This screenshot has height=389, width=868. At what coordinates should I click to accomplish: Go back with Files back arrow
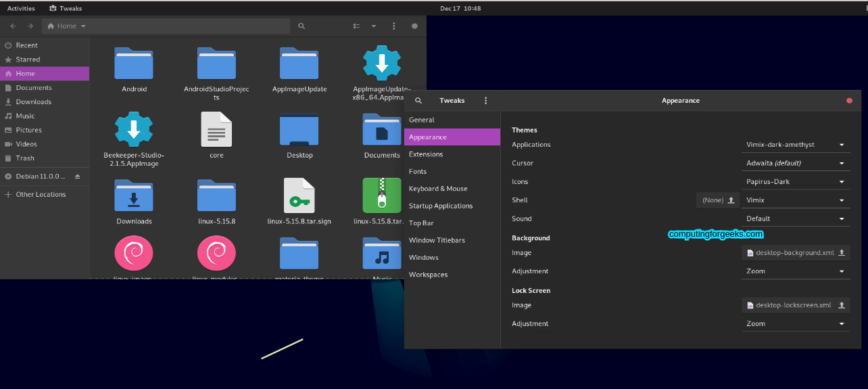(x=13, y=26)
